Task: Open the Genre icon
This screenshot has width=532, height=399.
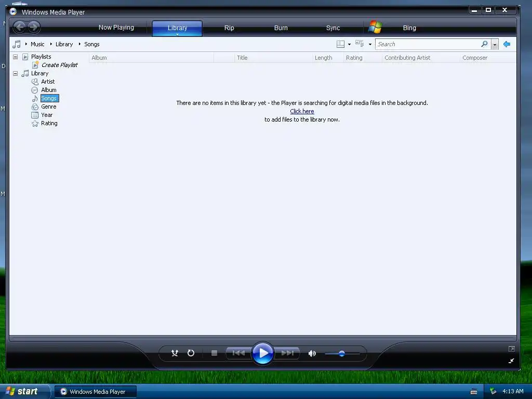Action: (35, 107)
